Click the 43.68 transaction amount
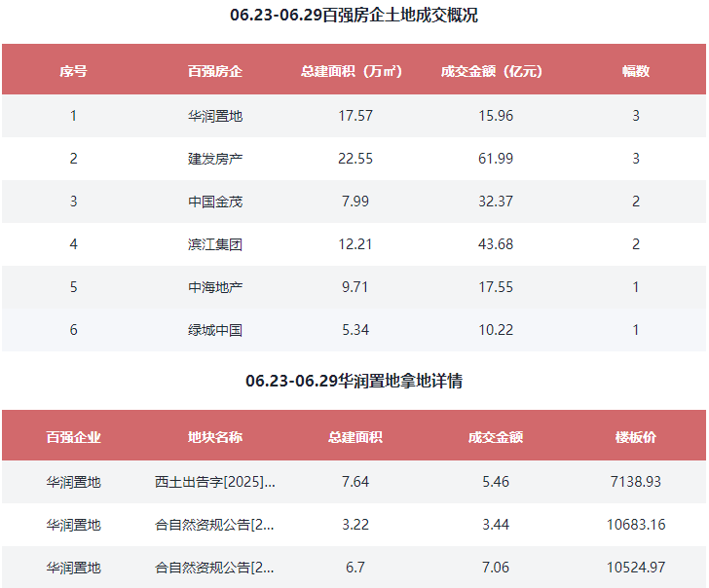The height and width of the screenshot is (588, 709). pos(496,244)
